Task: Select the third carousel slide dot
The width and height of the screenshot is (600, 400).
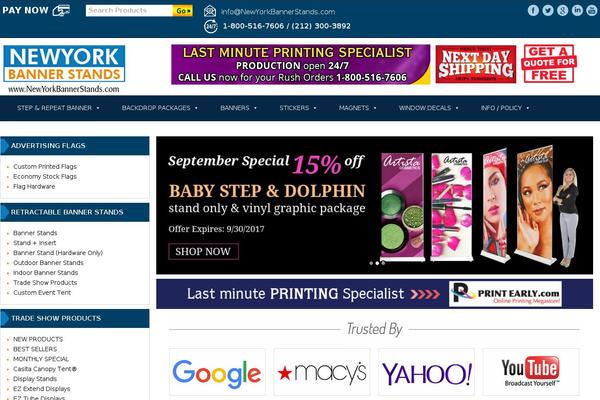Action: coord(383,263)
